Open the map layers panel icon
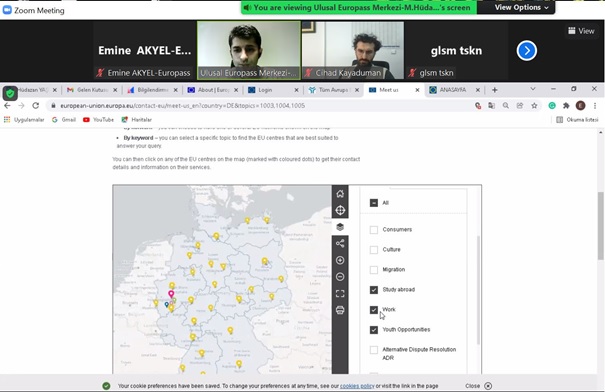 340,227
